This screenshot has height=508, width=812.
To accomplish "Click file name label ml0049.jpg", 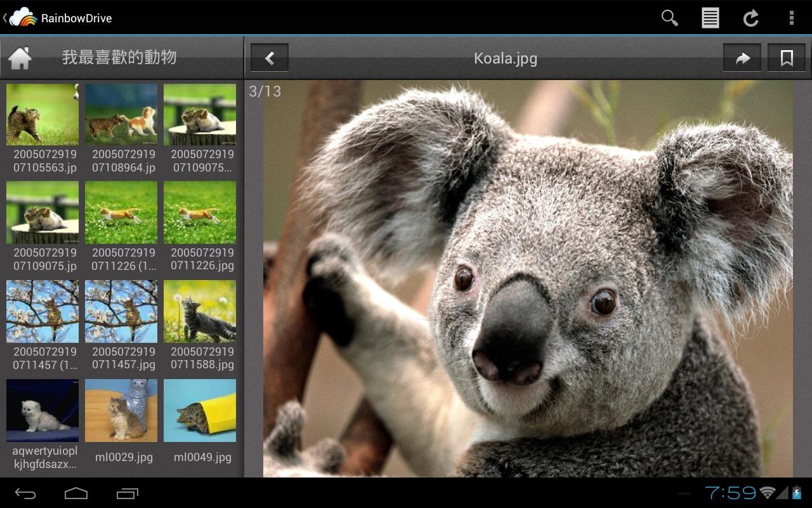I will tap(202, 457).
